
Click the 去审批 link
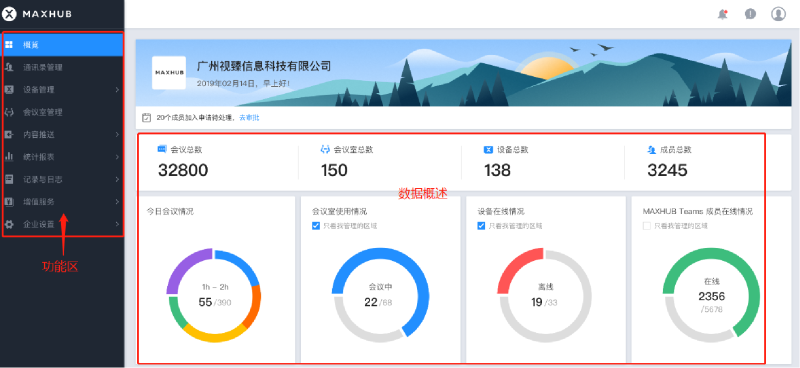tap(249, 118)
